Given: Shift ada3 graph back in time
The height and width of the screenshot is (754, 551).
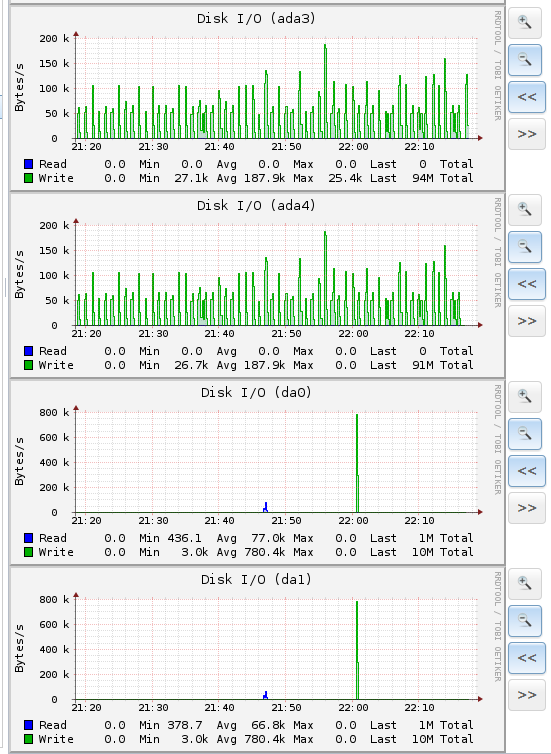Looking at the screenshot, I should click(526, 97).
